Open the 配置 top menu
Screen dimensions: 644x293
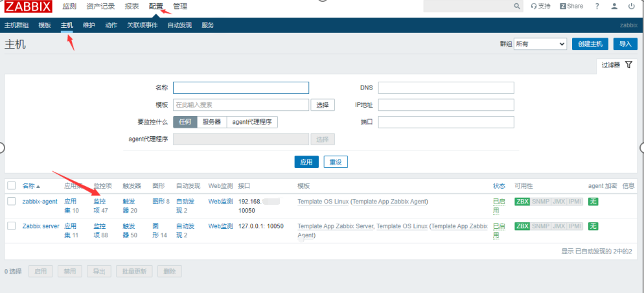(155, 6)
